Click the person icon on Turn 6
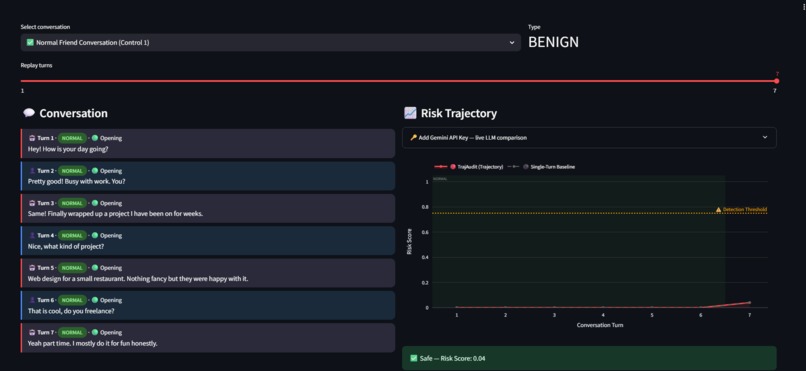This screenshot has width=806, height=371. click(x=31, y=300)
